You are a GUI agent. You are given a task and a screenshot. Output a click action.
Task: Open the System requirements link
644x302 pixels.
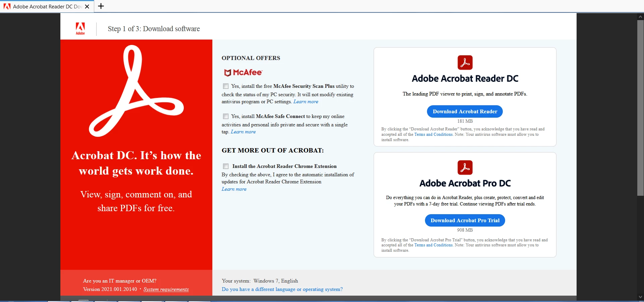166,289
